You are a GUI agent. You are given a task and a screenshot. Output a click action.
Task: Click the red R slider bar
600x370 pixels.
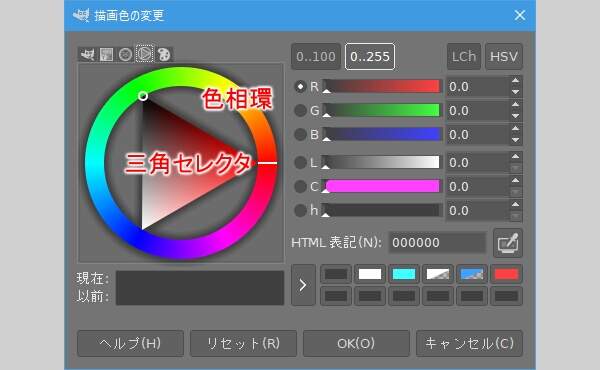tap(382, 86)
